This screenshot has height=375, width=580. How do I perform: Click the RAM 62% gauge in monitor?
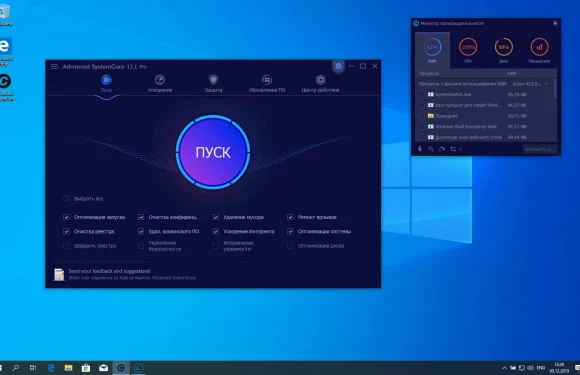click(x=432, y=47)
